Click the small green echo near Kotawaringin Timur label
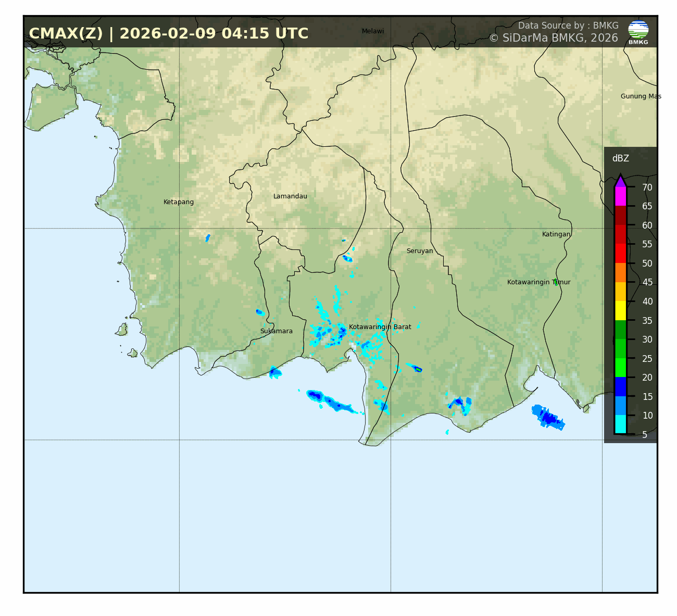Screen dimensions: 677x616 (556, 282)
